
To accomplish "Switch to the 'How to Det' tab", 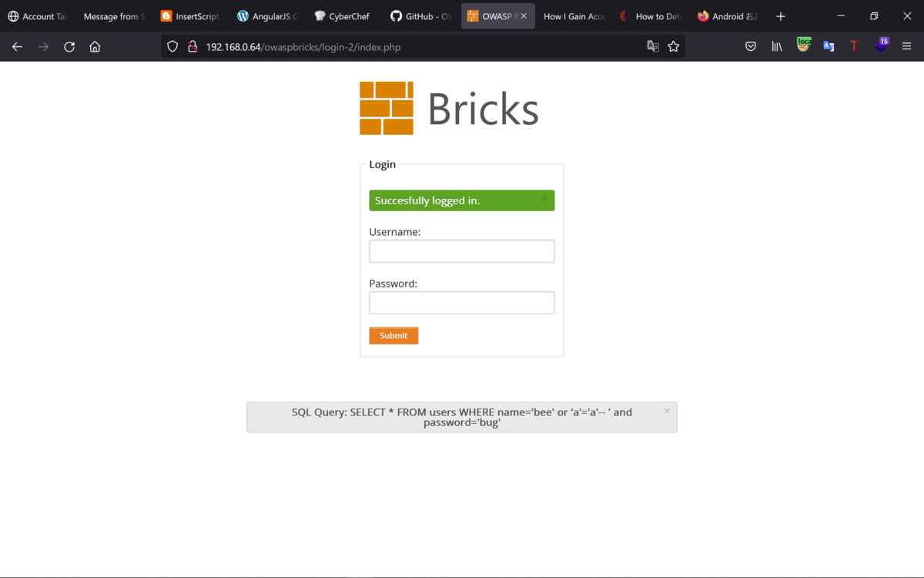I will [651, 16].
